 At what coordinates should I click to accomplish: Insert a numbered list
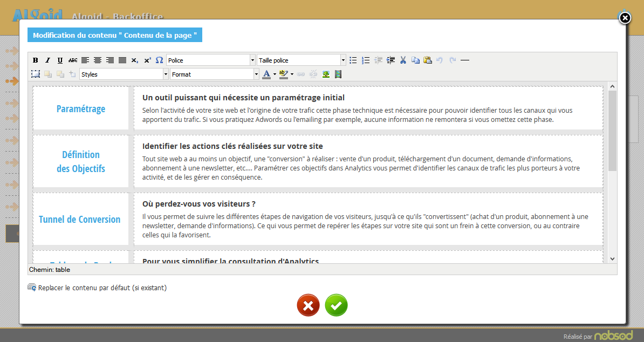coord(366,60)
